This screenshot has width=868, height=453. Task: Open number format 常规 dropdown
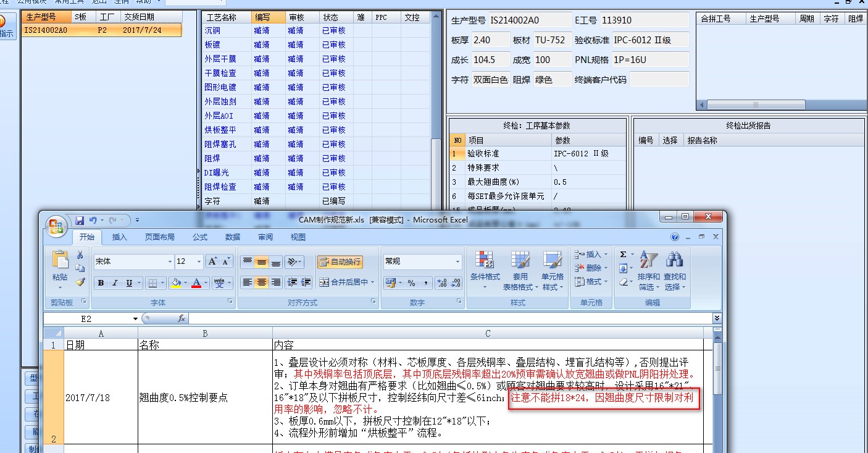[x=457, y=262]
